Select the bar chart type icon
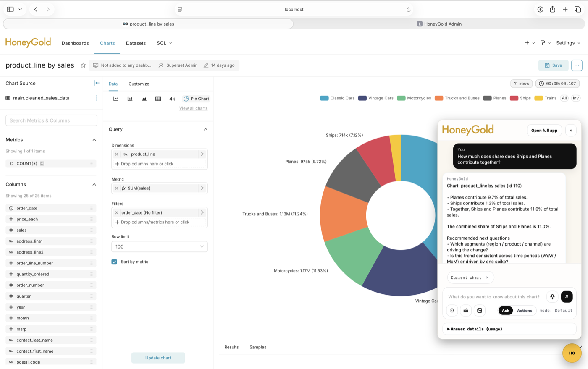This screenshot has width=588, height=369. pos(130,99)
